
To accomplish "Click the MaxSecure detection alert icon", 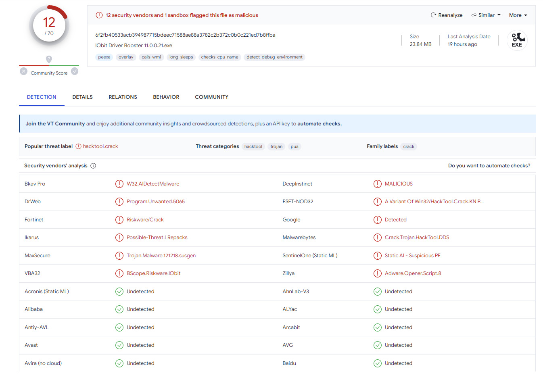I will [x=119, y=256].
